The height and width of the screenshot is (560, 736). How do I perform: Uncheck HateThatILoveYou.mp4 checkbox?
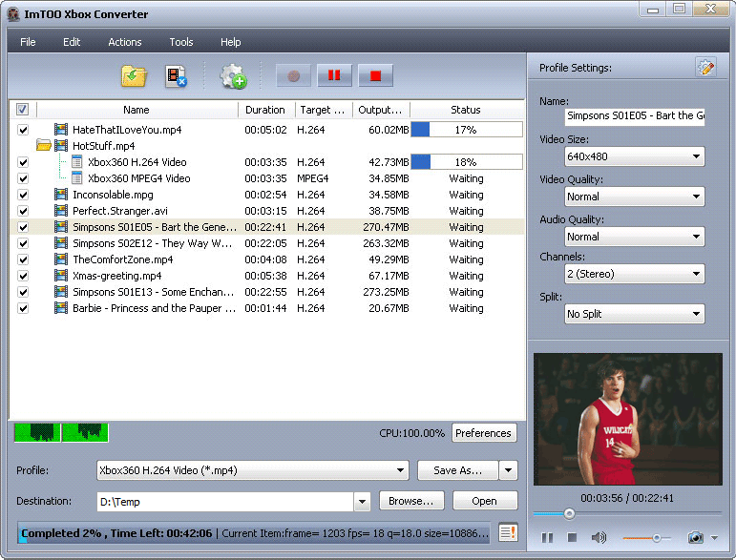(23, 130)
